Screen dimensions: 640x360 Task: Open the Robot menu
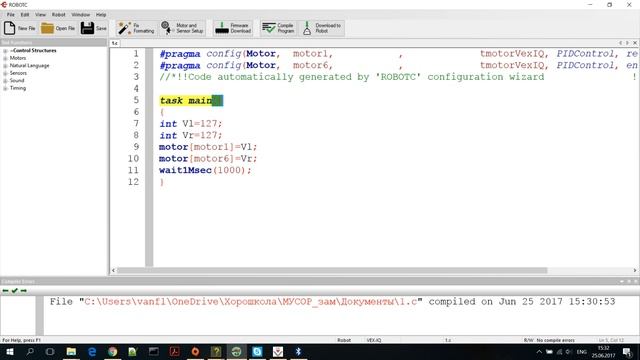pos(58,15)
